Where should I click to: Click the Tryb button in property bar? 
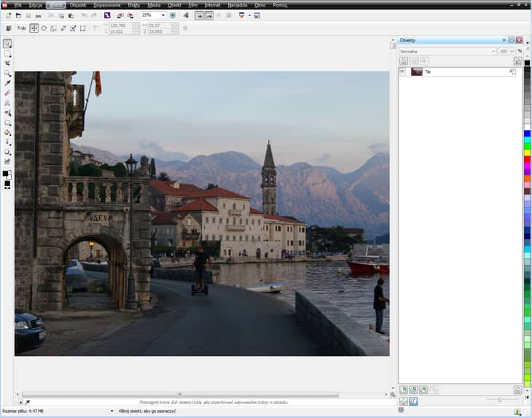coord(21,28)
